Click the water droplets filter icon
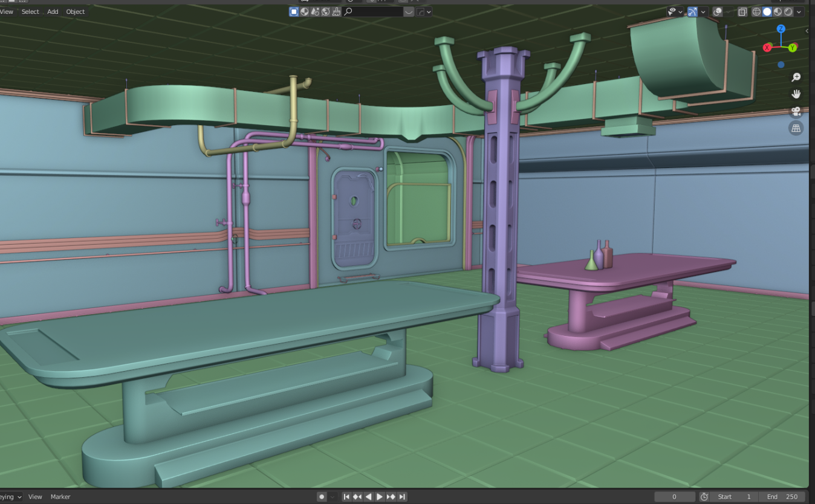Viewport: 815px width, 504px height. coord(315,11)
